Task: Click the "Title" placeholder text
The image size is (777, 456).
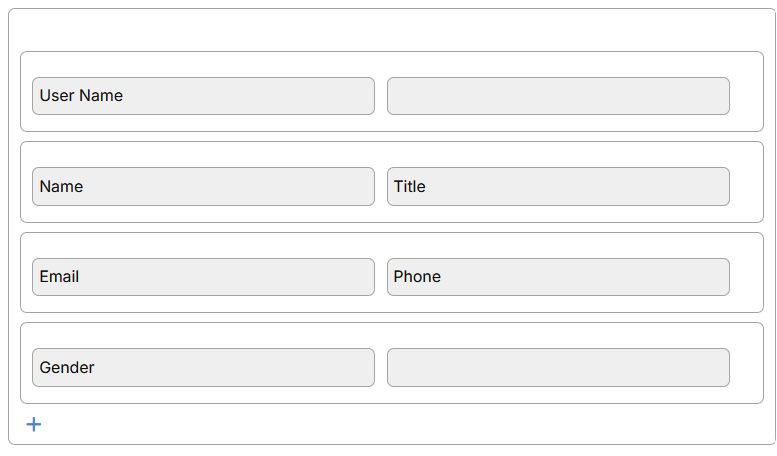Action: (x=410, y=187)
